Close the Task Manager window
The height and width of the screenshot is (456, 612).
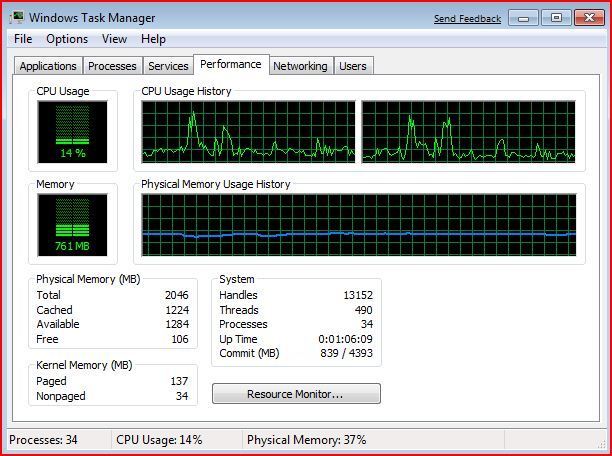589,18
